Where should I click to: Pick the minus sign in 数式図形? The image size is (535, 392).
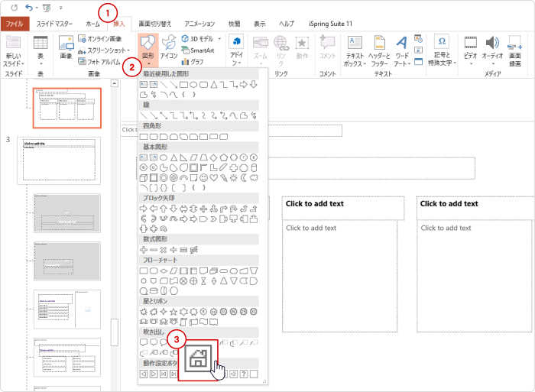154,250
